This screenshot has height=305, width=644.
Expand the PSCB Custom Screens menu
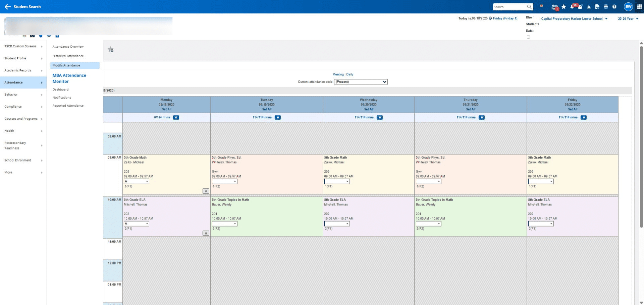[23, 46]
